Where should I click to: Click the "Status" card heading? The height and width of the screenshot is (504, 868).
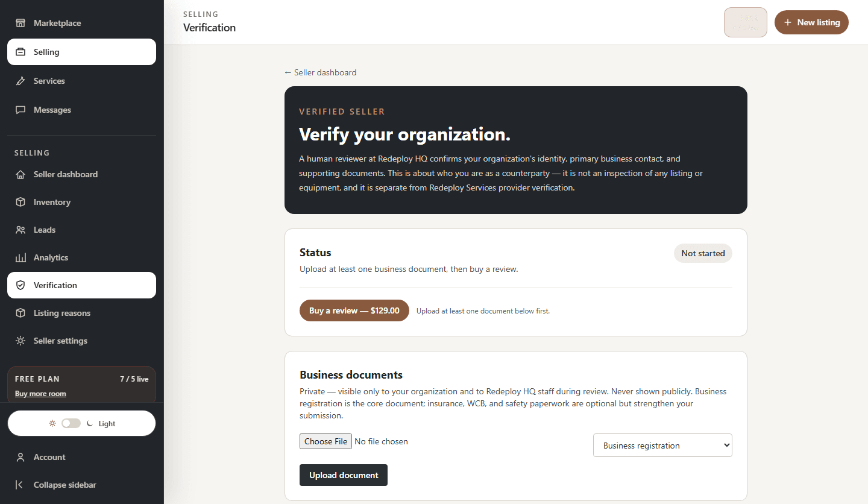point(315,253)
